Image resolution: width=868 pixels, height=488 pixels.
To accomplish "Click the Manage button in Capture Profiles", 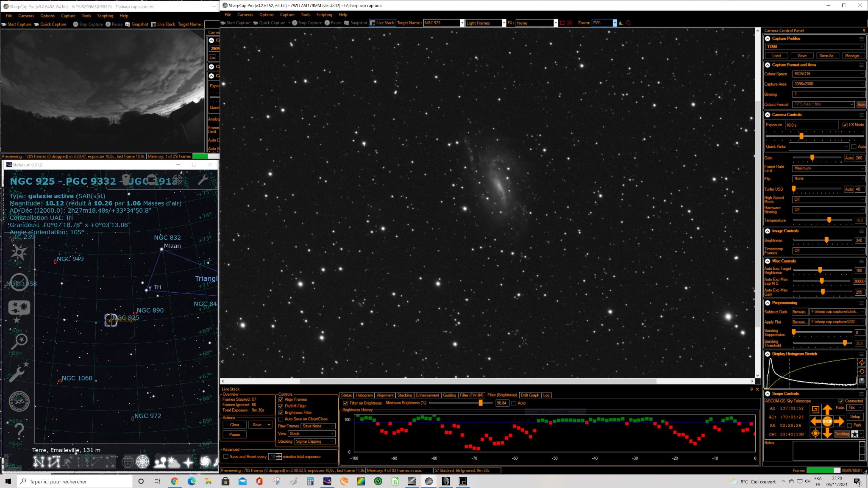I will coord(852,55).
